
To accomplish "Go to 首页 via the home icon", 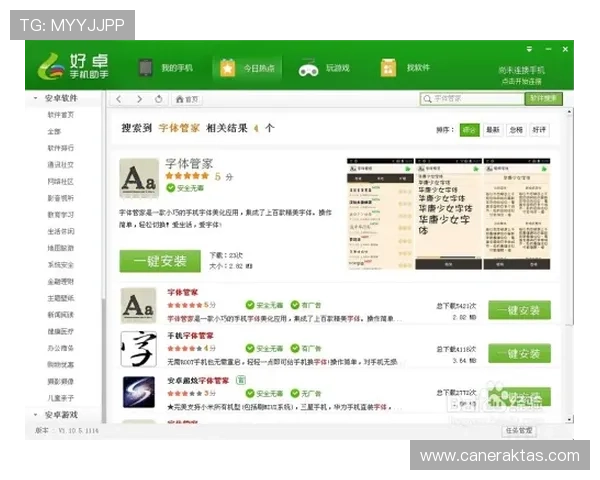I will click(187, 100).
